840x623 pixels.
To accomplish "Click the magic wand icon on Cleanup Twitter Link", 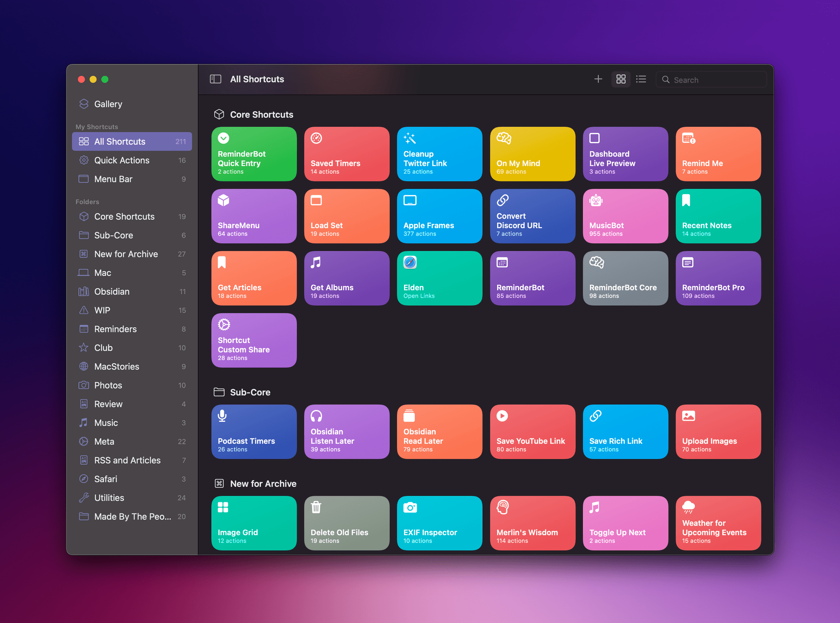I will [x=409, y=138].
